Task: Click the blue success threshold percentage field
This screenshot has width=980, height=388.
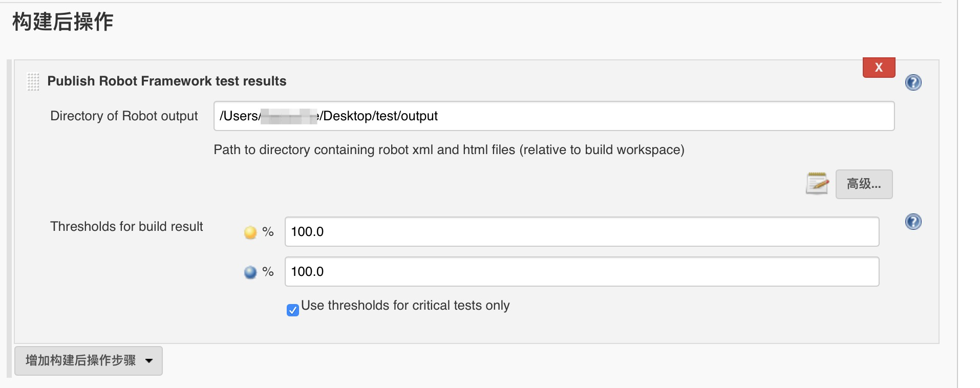Action: [581, 272]
